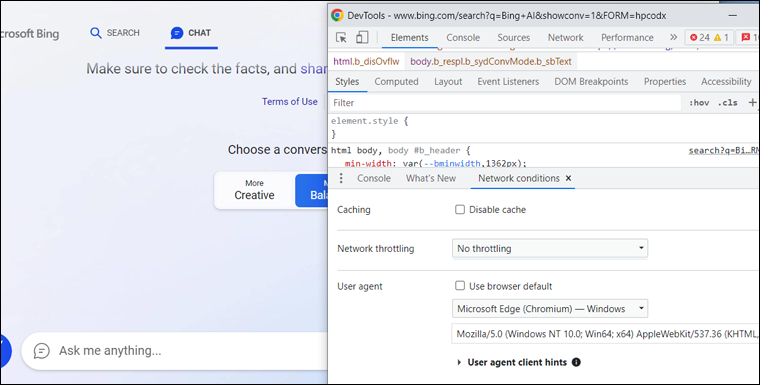
Task: Open the Terms of Use link
Action: [290, 101]
